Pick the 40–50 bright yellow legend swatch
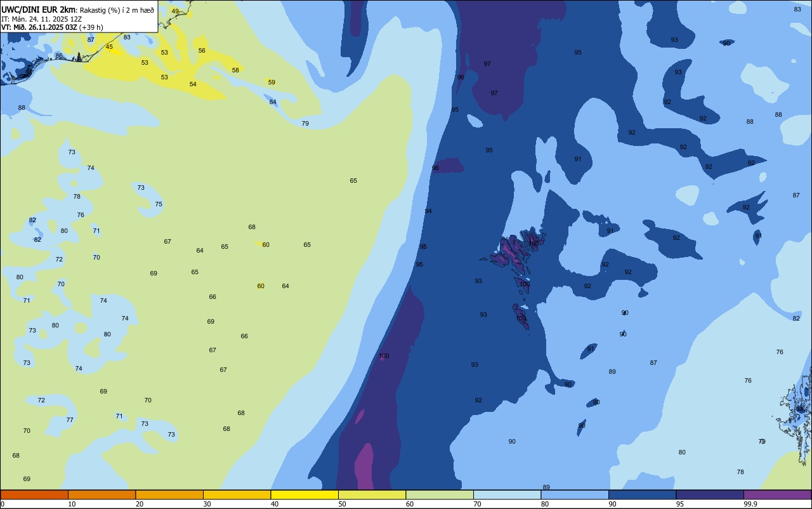 click(x=304, y=494)
